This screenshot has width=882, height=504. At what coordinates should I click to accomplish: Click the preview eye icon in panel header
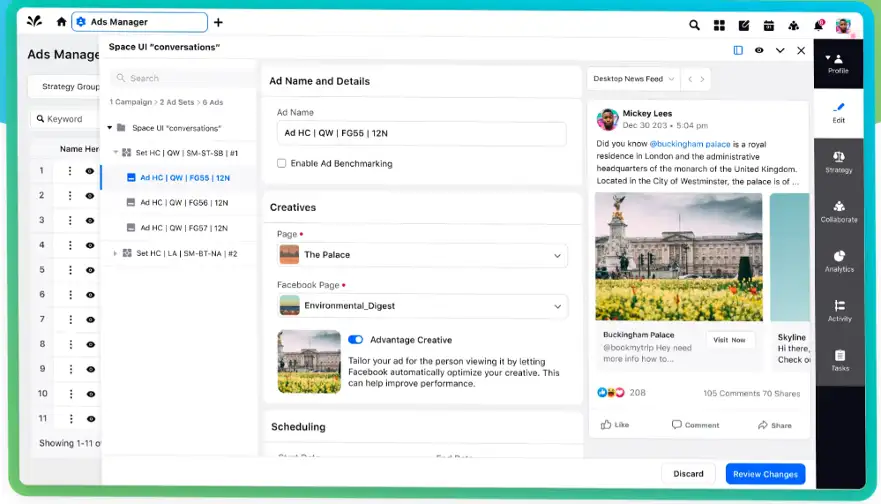(759, 50)
